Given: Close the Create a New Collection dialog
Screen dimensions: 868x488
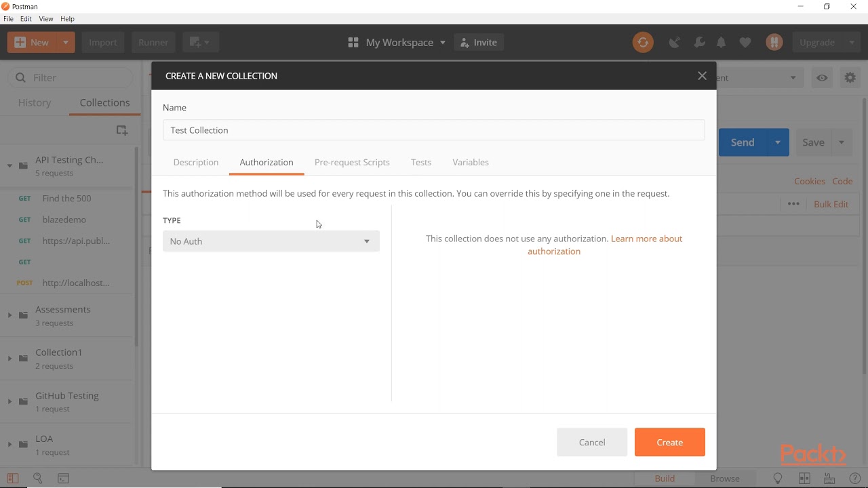Looking at the screenshot, I should coord(703,76).
